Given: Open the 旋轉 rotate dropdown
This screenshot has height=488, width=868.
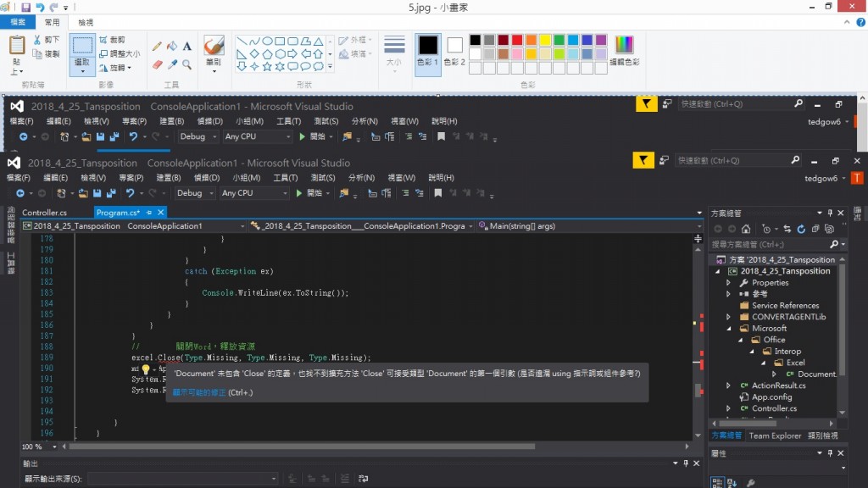Looking at the screenshot, I should click(x=115, y=68).
